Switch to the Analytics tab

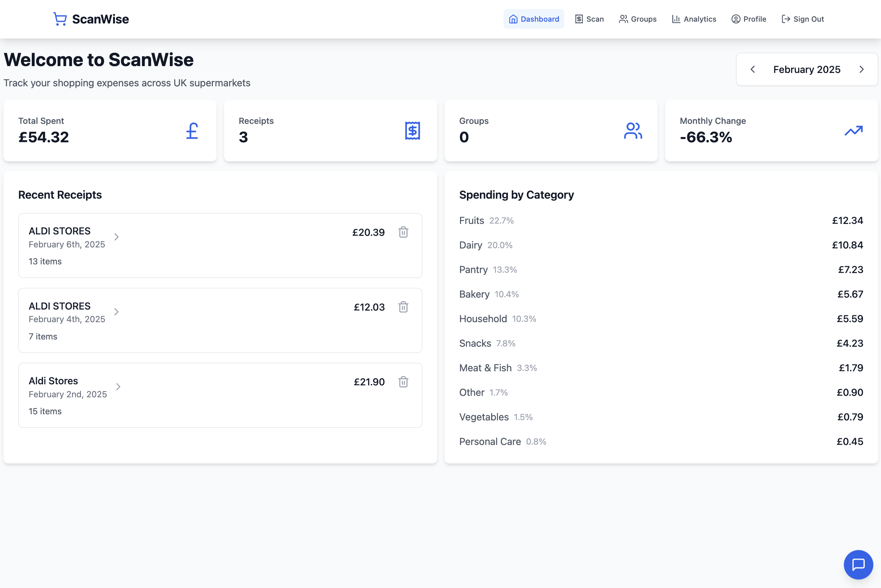click(x=694, y=19)
